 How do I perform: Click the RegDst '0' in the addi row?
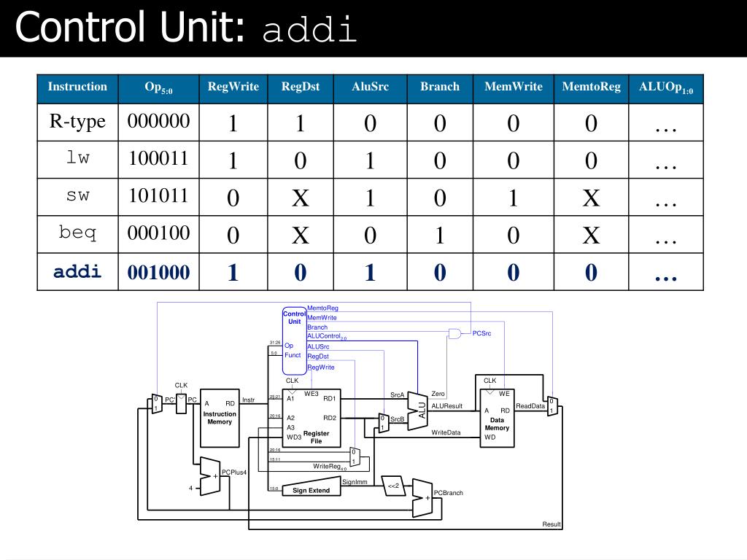[x=301, y=273]
